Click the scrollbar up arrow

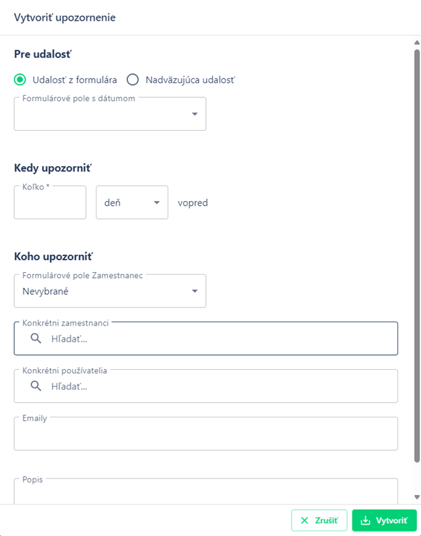pos(417,43)
